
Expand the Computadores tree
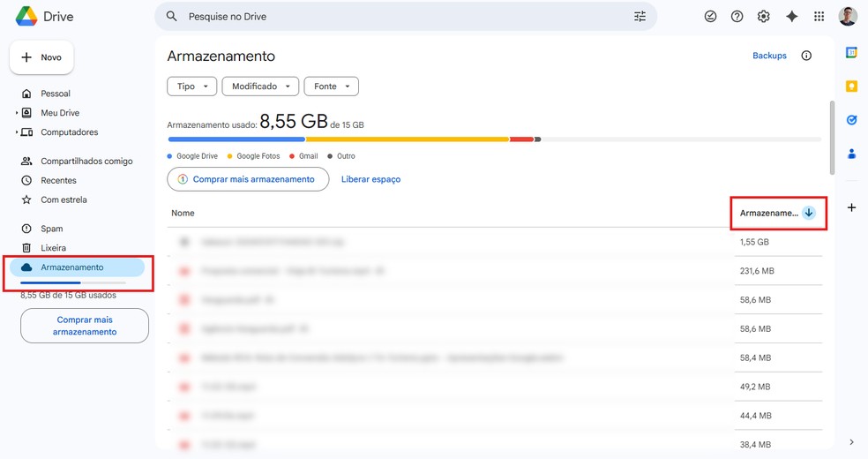17,132
